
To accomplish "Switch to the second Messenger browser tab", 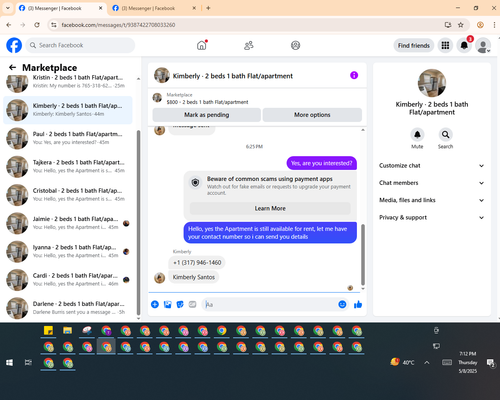I will (x=153, y=8).
